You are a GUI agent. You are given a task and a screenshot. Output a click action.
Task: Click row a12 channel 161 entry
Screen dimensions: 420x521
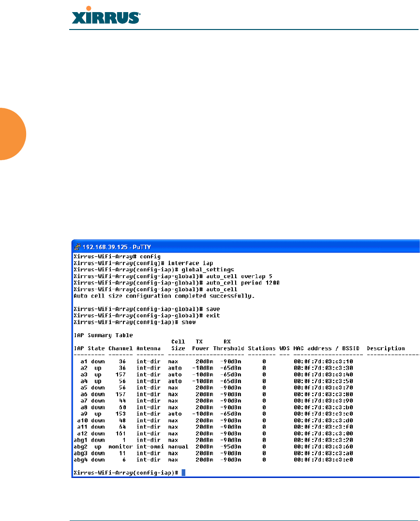click(120, 433)
